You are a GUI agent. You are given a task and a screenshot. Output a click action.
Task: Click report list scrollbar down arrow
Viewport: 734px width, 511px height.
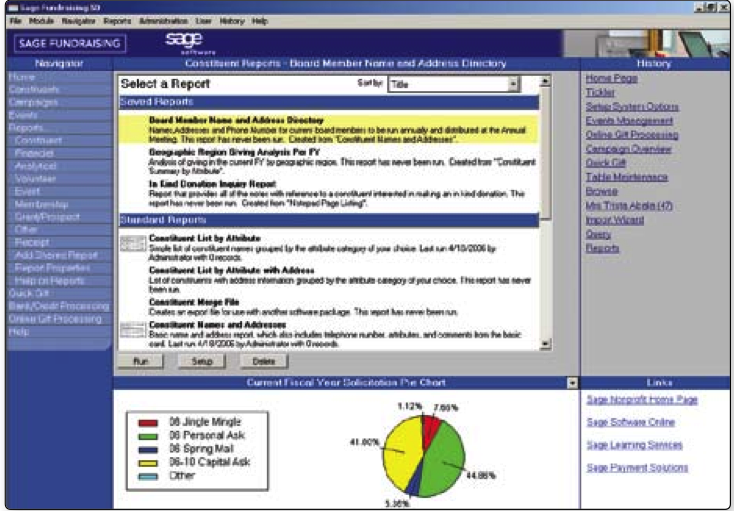coord(545,345)
